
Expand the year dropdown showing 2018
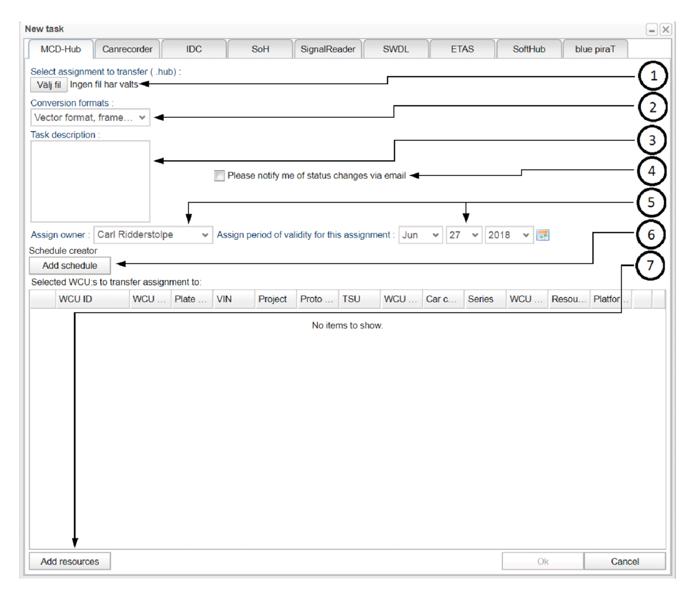(508, 235)
